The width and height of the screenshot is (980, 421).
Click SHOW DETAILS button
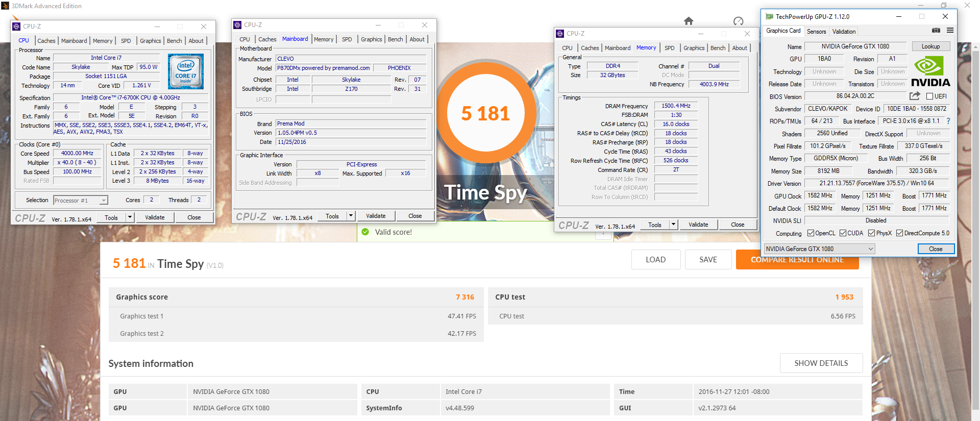821,363
